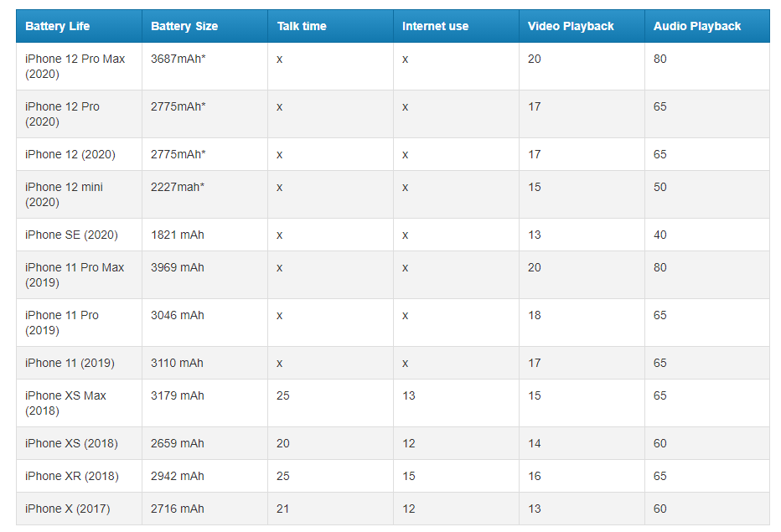Click the 3687mAh* battery size value
Viewport: 781px width, 532px height.
178,59
